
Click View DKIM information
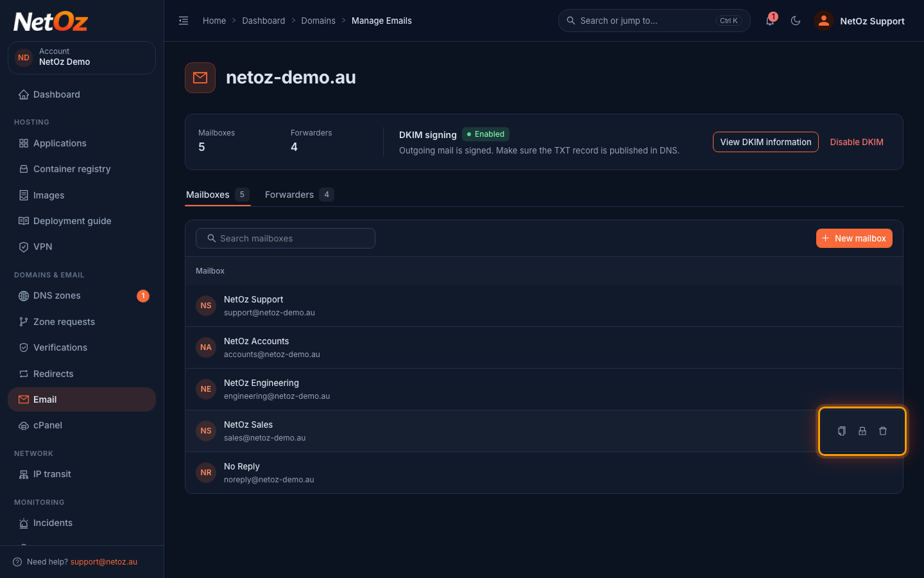tap(766, 142)
